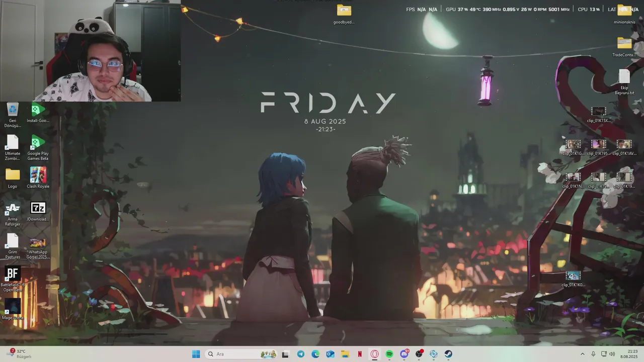Open the Logo folder on desktop

(13, 178)
